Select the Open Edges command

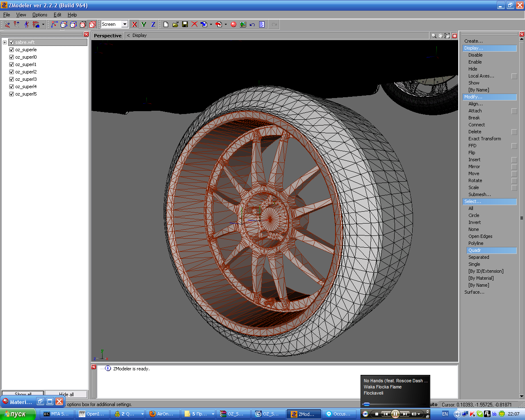pyautogui.click(x=480, y=236)
